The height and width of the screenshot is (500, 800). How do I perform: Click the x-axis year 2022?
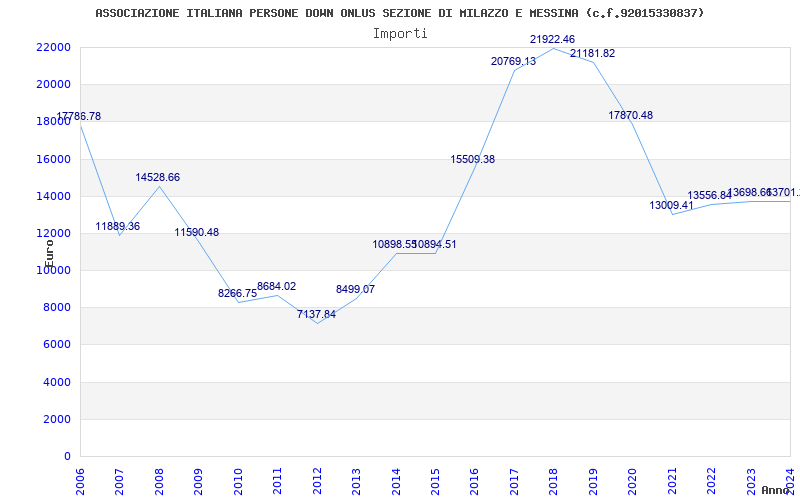[713, 481]
